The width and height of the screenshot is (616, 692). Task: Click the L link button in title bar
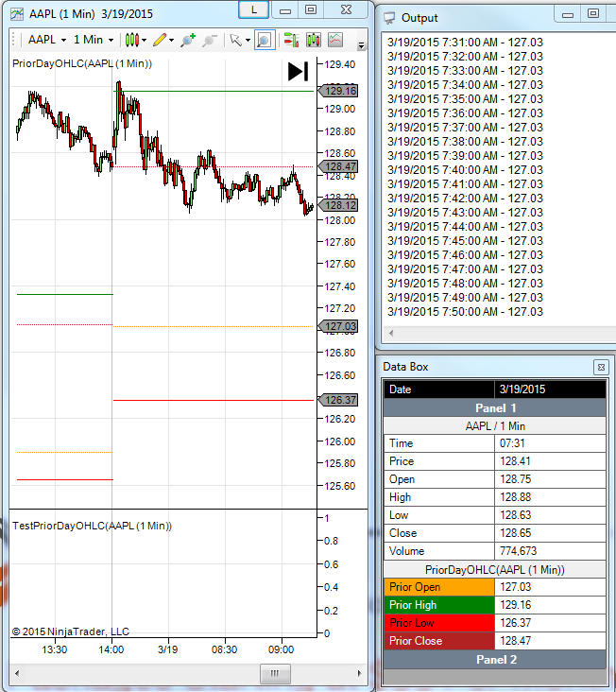[x=253, y=9]
